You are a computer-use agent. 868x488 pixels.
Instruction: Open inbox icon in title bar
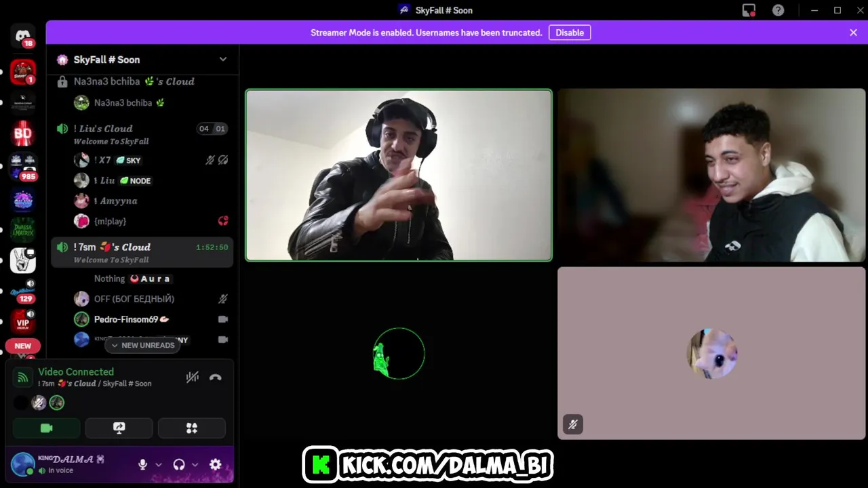point(749,10)
